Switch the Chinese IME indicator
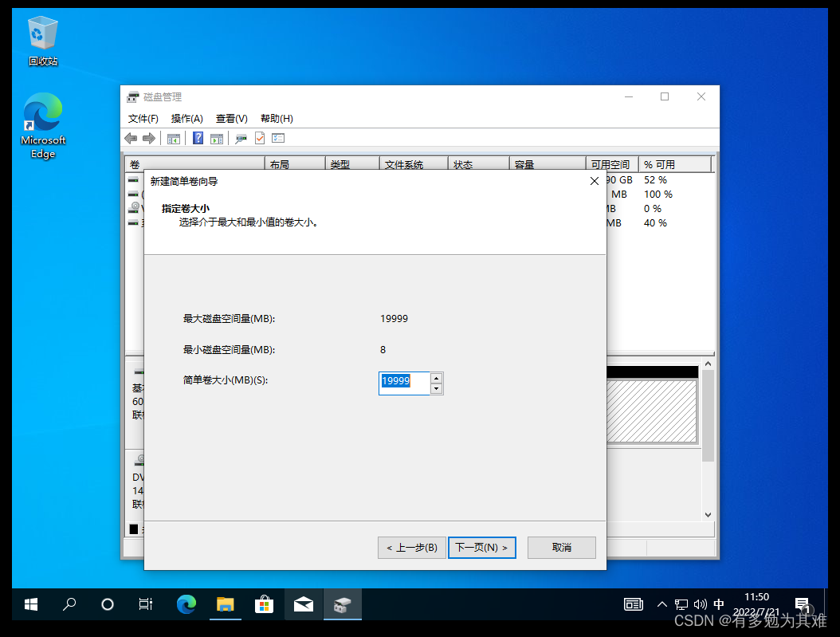The image size is (840, 637). point(719,604)
